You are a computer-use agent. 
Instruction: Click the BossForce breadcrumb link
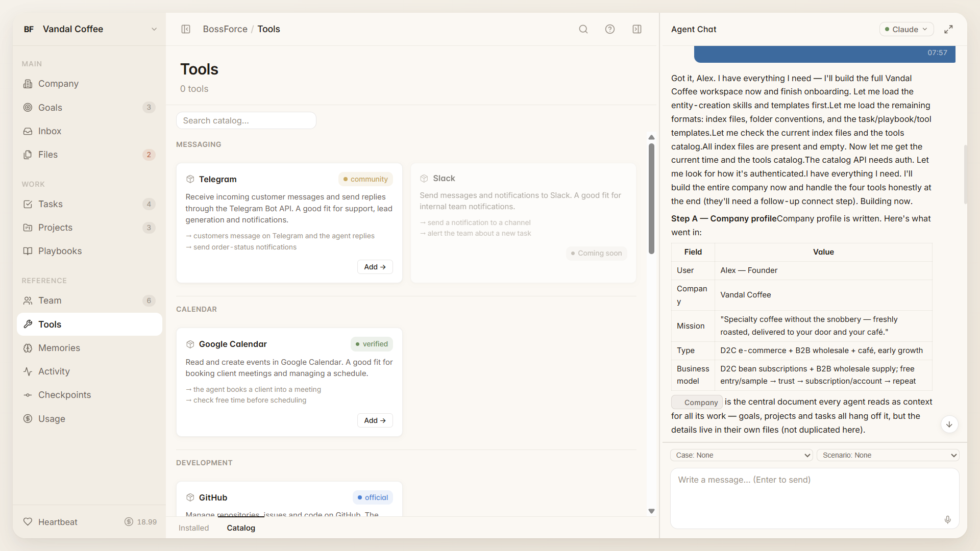(x=225, y=29)
